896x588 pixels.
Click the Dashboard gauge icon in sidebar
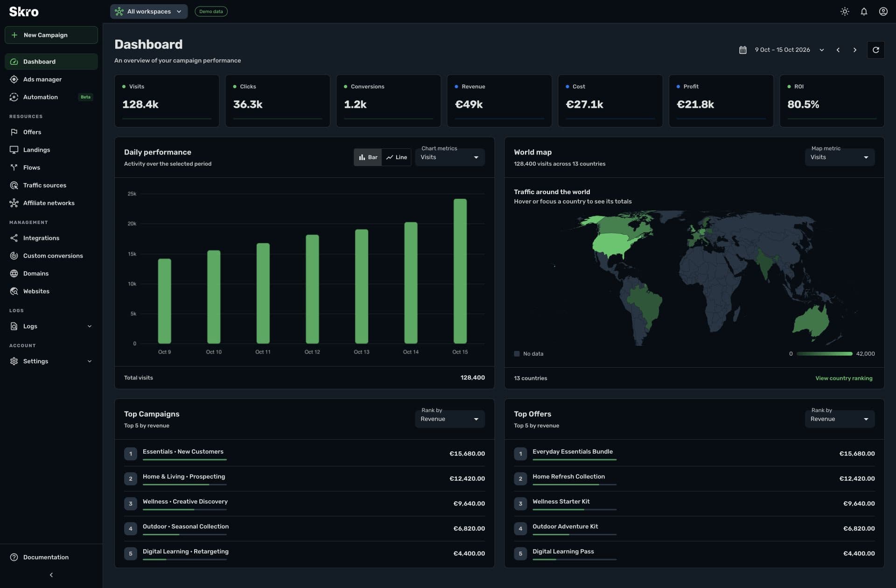(x=14, y=62)
